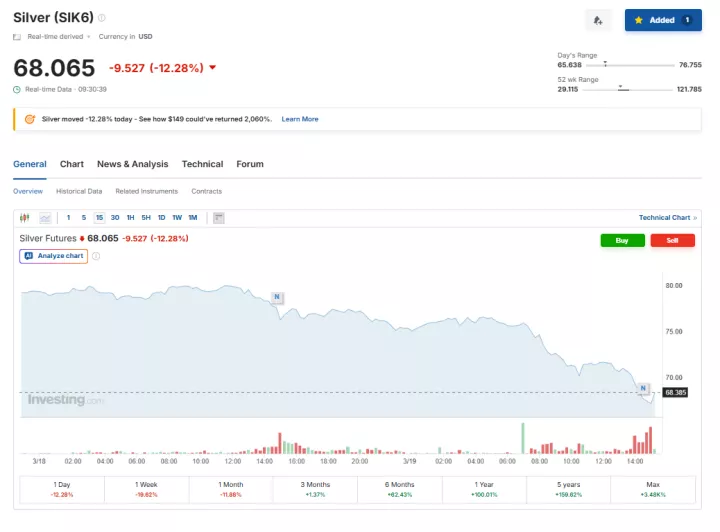720x532 pixels.
Task: Toggle the Added watchlist star button
Action: [662, 20]
